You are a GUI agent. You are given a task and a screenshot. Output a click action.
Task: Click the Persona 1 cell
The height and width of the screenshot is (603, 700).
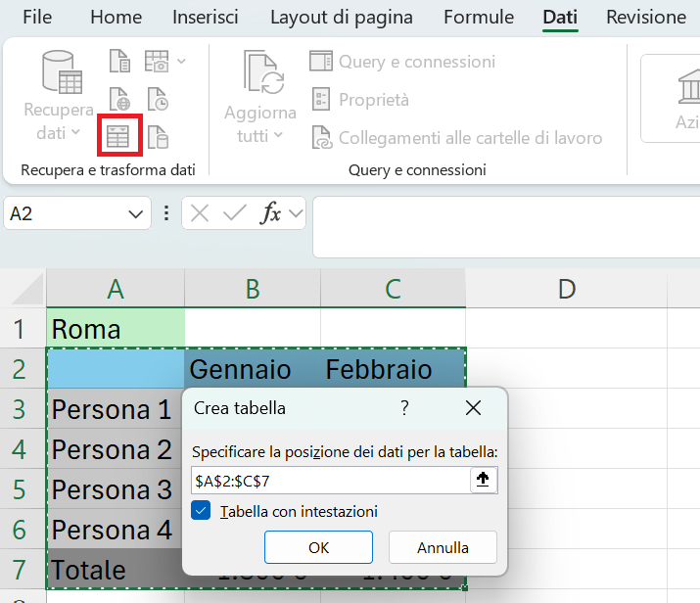point(115,409)
